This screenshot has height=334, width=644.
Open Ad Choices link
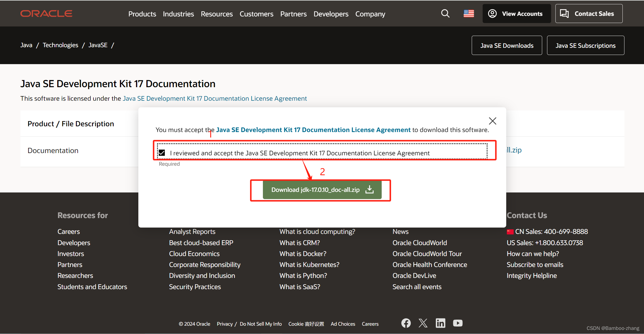(343, 324)
